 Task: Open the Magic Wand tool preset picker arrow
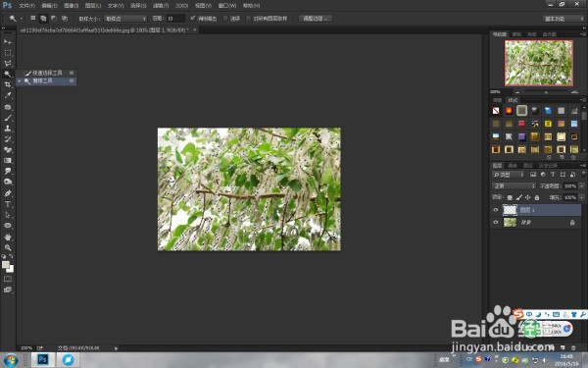22,19
